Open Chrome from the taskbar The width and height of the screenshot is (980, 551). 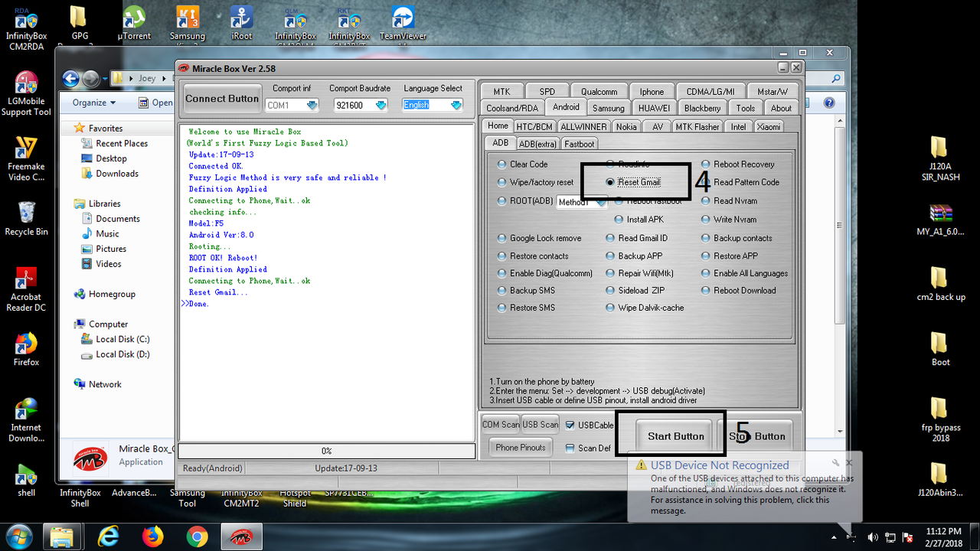pos(197,536)
